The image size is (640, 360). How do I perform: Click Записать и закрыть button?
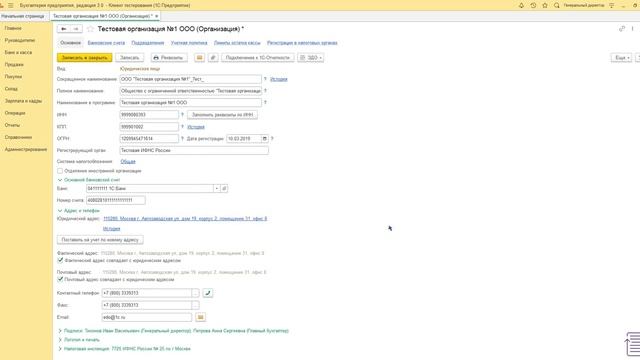tap(84, 58)
